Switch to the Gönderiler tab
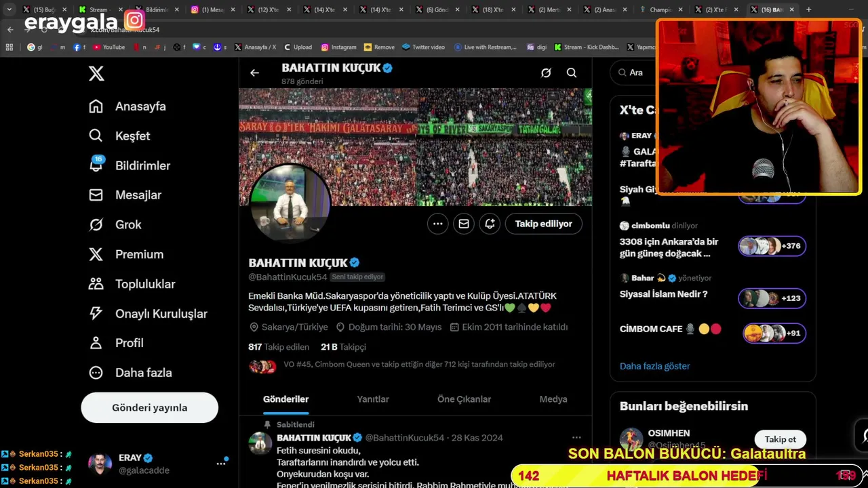 [x=285, y=399]
